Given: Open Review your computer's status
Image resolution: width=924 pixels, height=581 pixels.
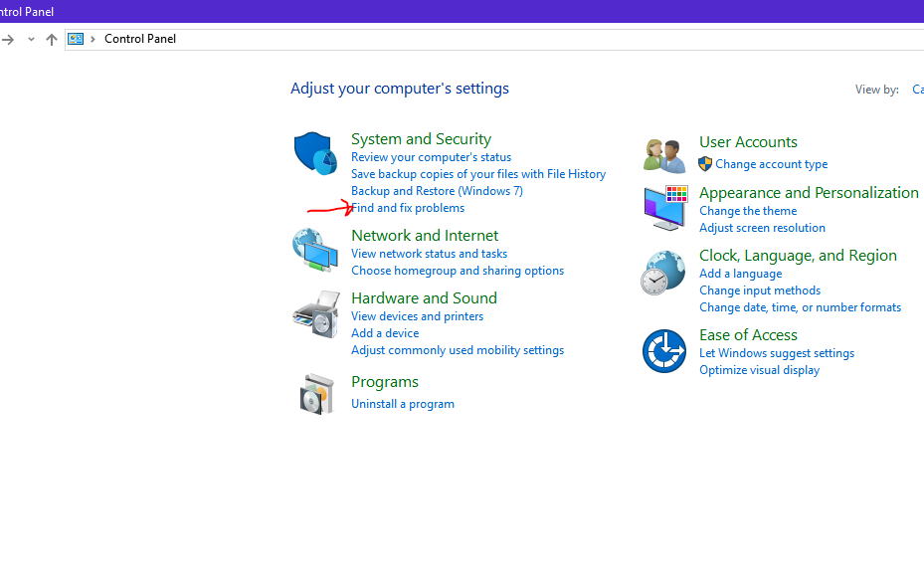Looking at the screenshot, I should tap(430, 156).
